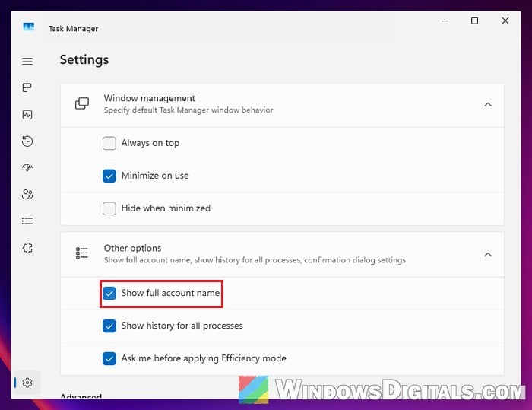This screenshot has height=410, width=532.
Task: Open the Processes page icon
Action: click(x=27, y=87)
